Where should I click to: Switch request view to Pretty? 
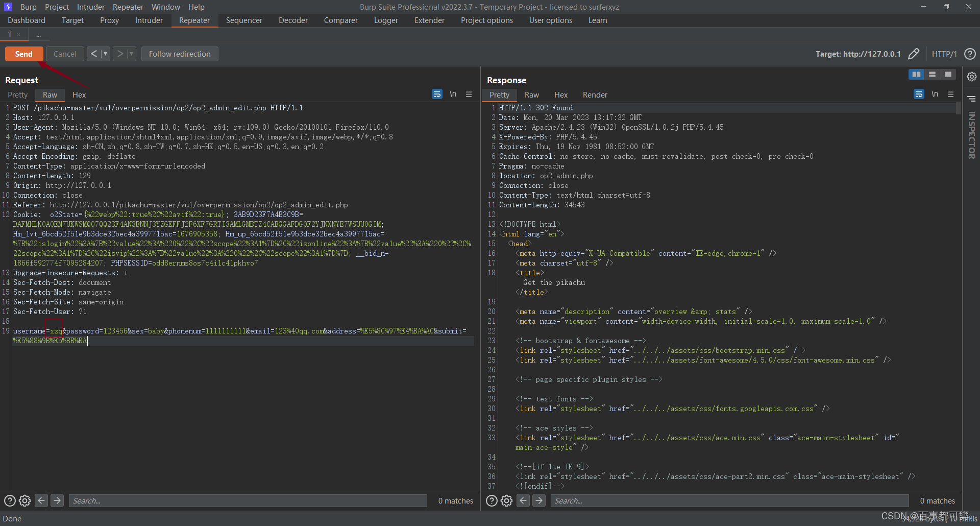point(18,95)
